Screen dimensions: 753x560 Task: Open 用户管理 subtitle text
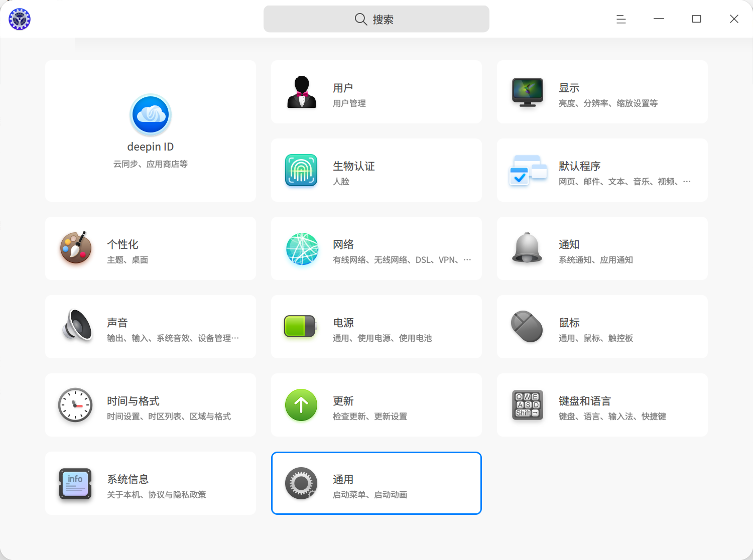click(x=349, y=103)
